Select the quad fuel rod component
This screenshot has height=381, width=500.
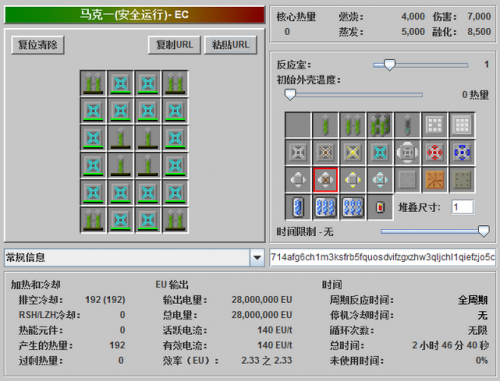click(380, 125)
